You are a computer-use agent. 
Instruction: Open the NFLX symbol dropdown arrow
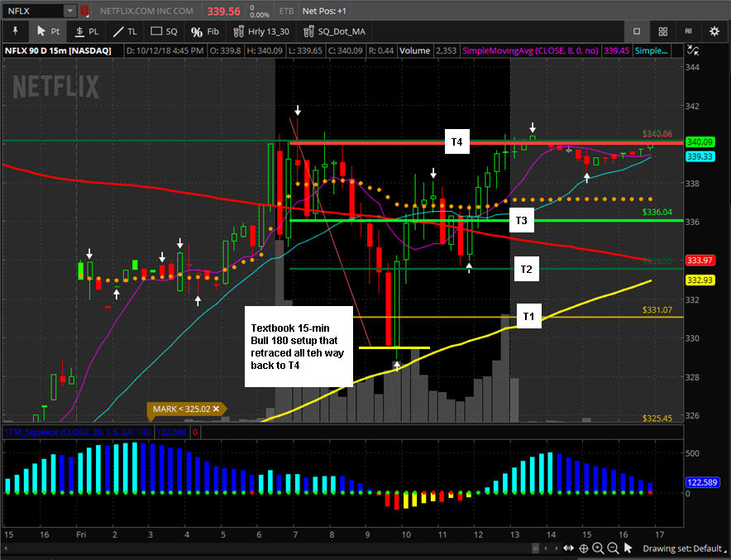tap(69, 11)
